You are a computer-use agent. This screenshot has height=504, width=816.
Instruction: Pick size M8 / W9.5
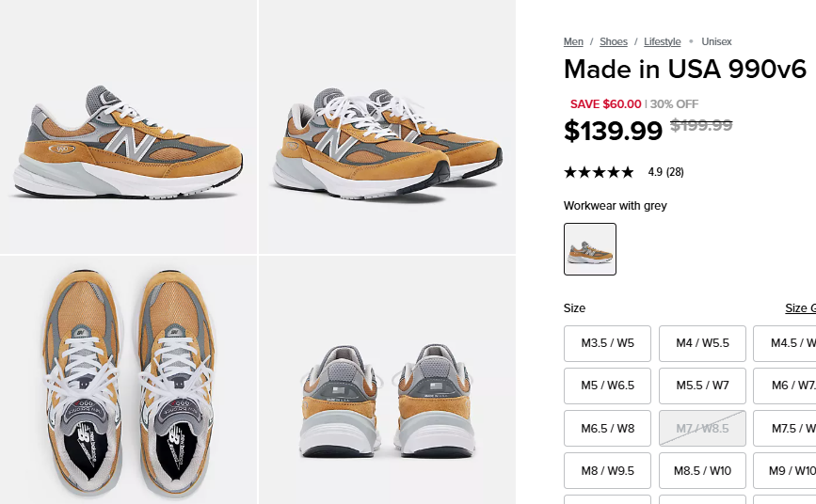(x=608, y=471)
